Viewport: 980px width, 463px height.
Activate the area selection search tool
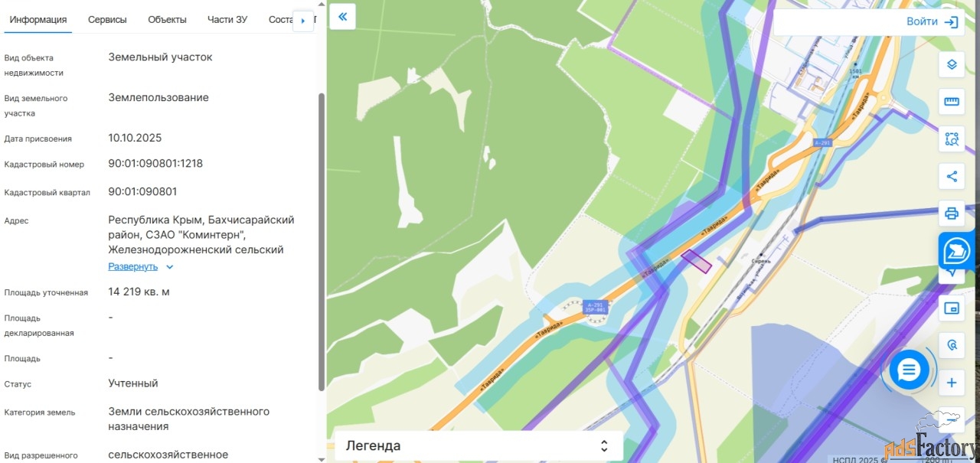pyautogui.click(x=952, y=139)
